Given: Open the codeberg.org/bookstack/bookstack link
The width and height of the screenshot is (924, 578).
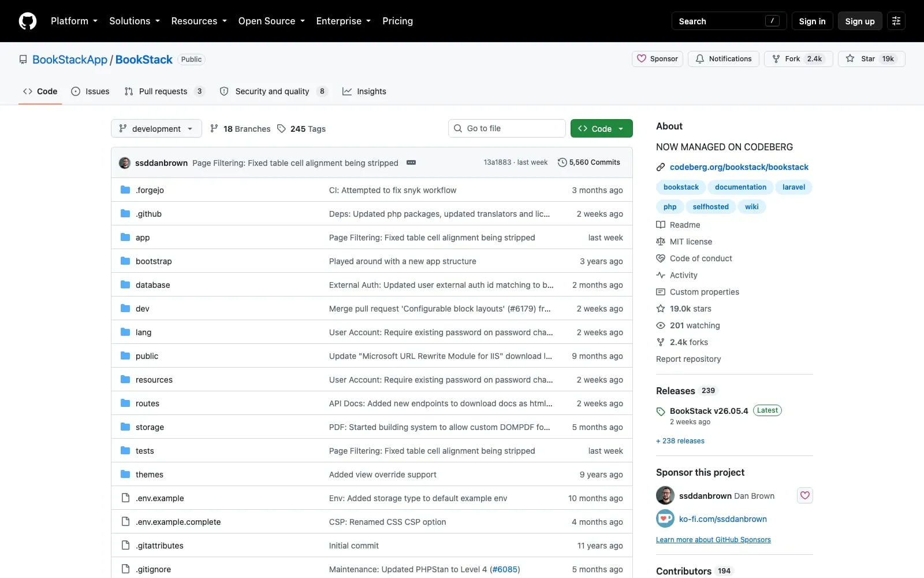Looking at the screenshot, I should pyautogui.click(x=739, y=167).
